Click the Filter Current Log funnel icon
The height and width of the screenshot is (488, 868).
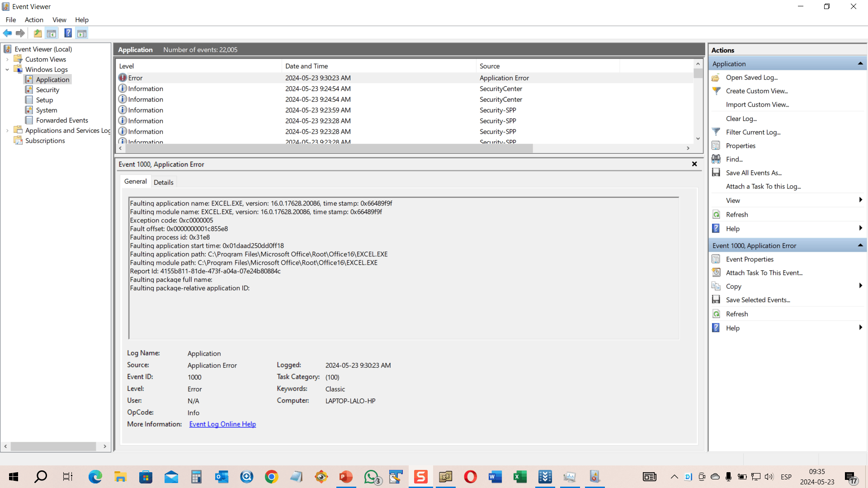[716, 132]
